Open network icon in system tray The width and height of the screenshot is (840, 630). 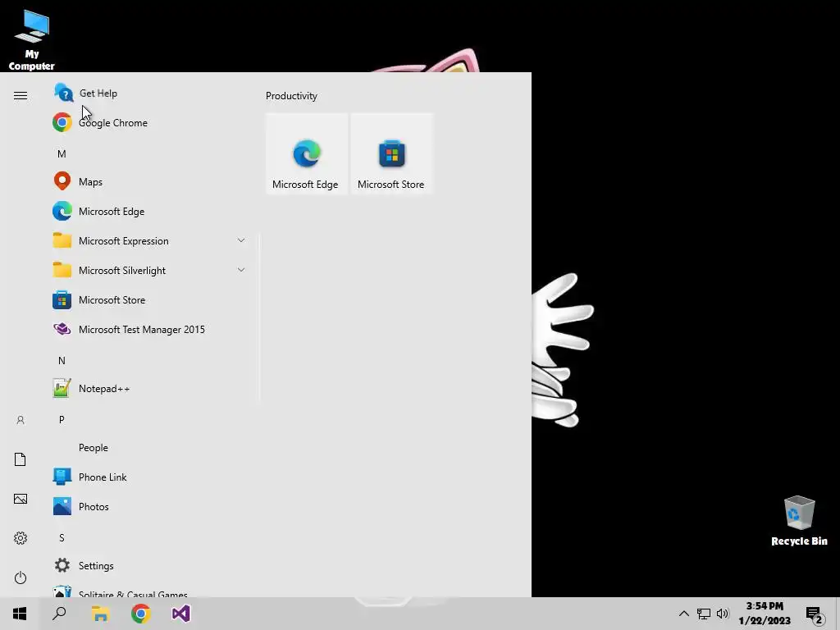[x=703, y=614]
